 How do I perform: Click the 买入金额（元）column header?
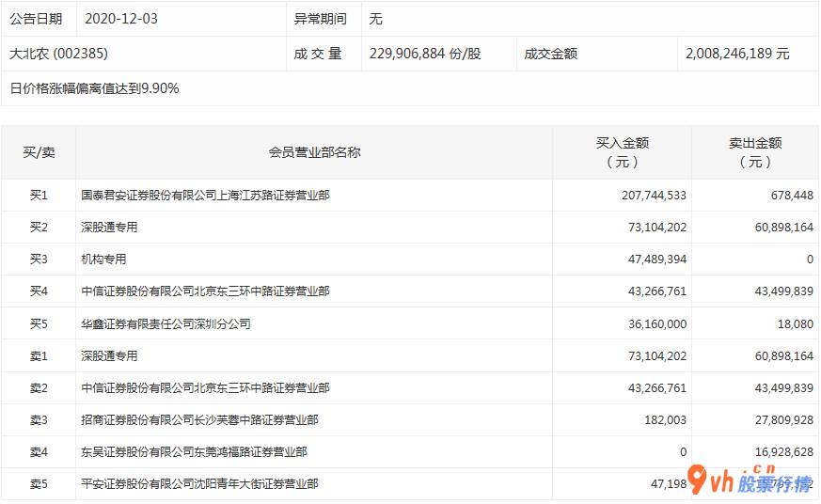[x=622, y=152]
